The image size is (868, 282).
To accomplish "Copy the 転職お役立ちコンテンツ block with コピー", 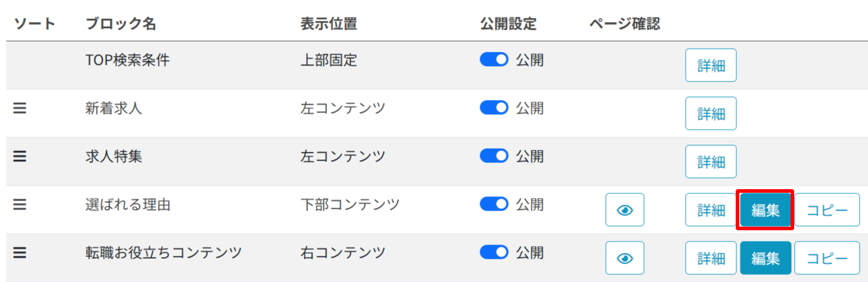I will [x=827, y=258].
